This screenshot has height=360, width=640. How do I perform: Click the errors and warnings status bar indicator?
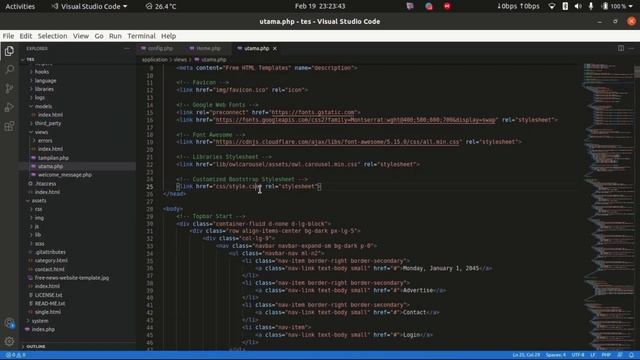coord(16,355)
